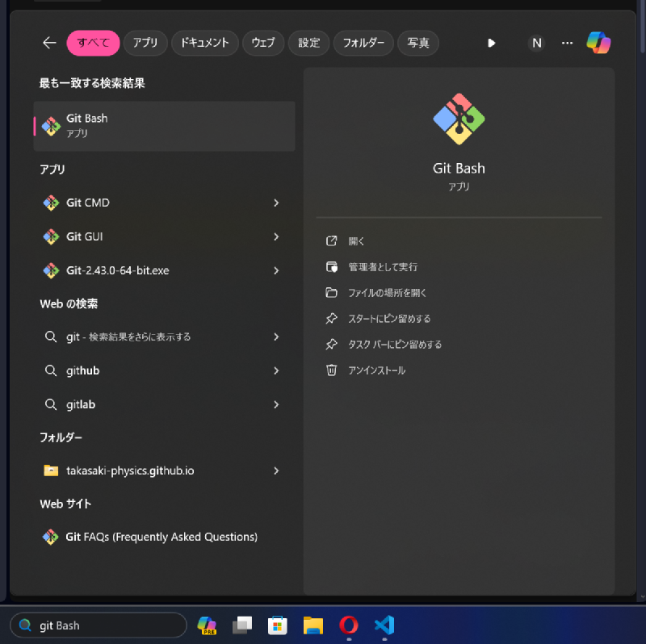Click the folder icon for ファイルの場所を開く
The height and width of the screenshot is (644, 646).
pyautogui.click(x=331, y=293)
